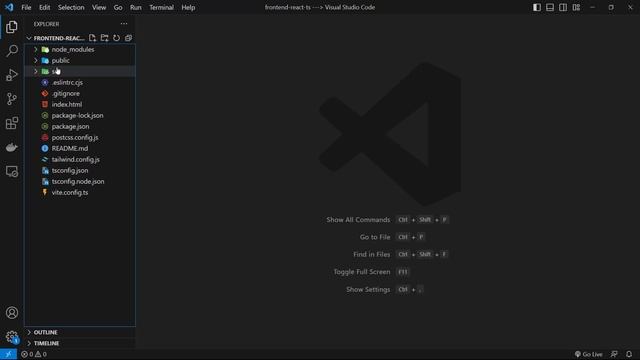Image resolution: width=640 pixels, height=360 pixels.
Task: Toggle the bottom panel
Action: 550,7
